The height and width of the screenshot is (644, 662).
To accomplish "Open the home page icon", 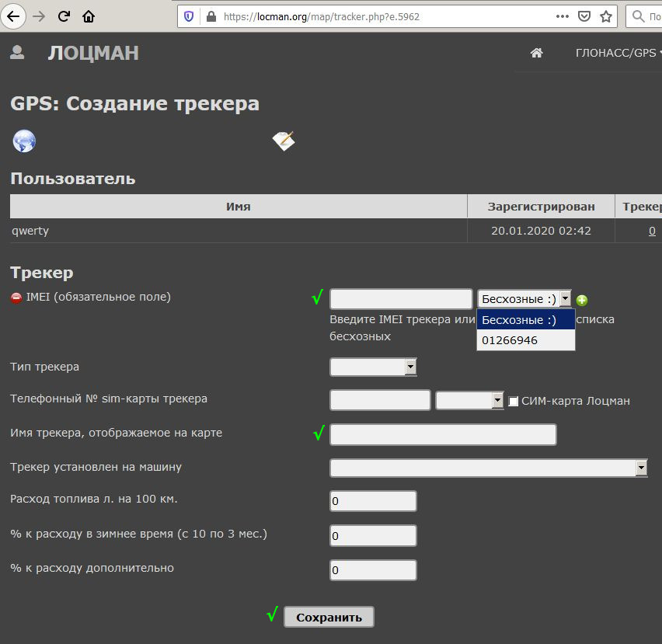I will click(536, 53).
